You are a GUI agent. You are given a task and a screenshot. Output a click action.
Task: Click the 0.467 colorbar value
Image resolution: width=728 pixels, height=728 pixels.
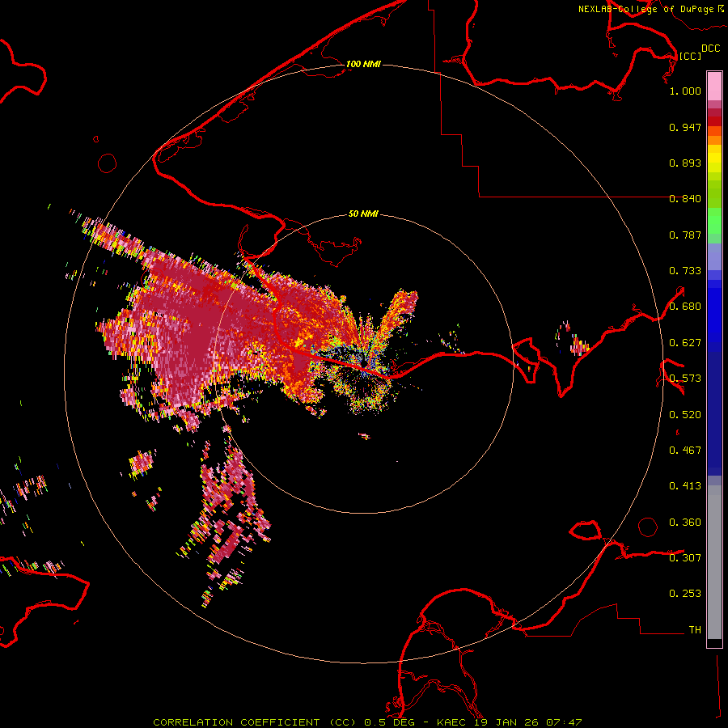[685, 451]
